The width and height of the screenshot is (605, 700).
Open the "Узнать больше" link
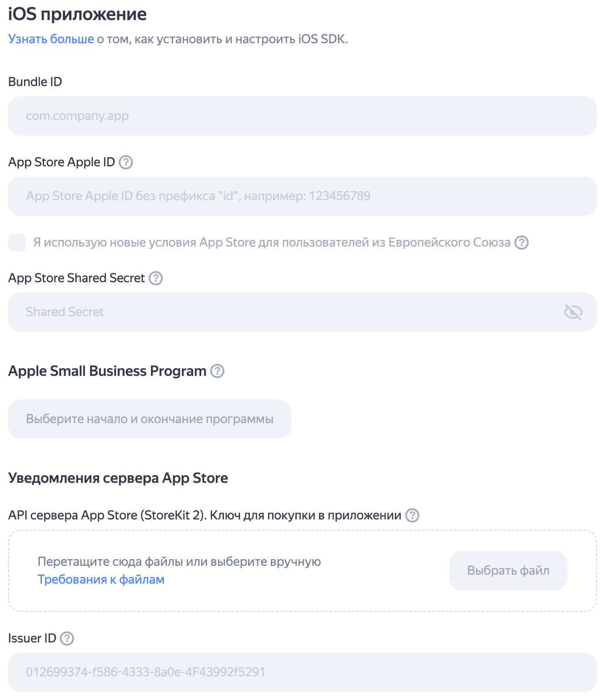tap(51, 39)
